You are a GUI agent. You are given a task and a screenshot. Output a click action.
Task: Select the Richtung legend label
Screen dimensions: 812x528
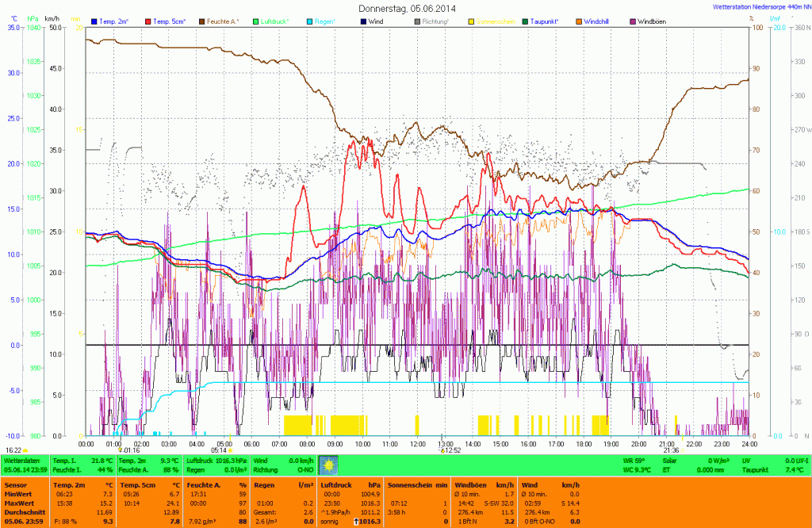pyautogui.click(x=437, y=21)
